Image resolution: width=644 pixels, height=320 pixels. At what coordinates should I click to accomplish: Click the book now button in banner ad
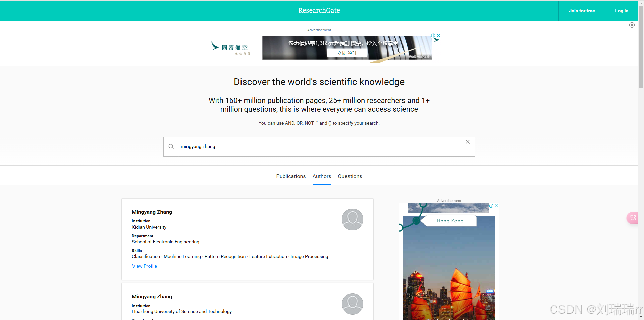(347, 53)
